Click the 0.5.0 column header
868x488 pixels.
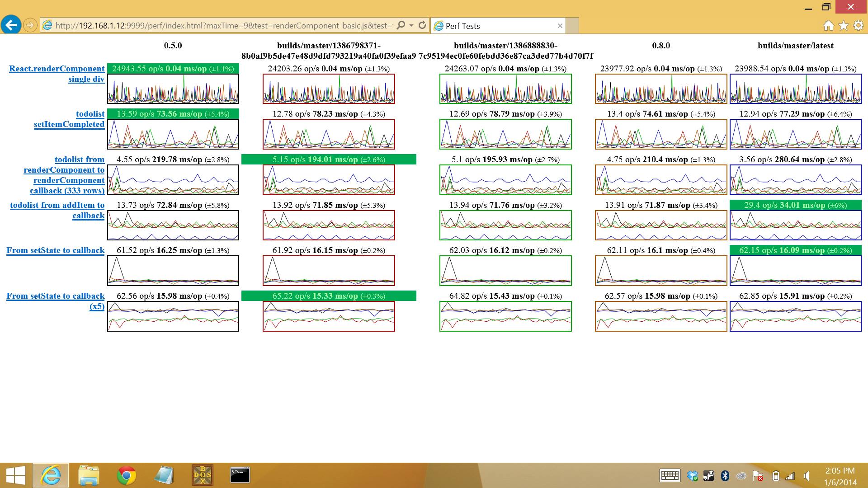click(x=173, y=46)
